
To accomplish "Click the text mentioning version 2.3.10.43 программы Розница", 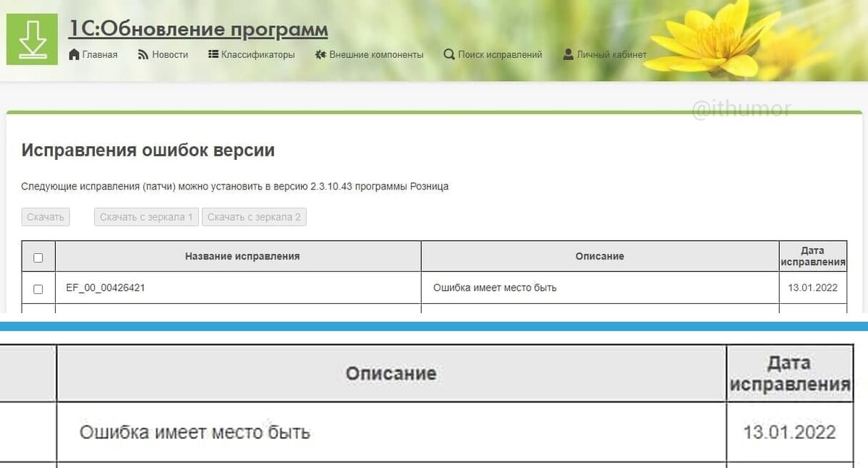I will tap(235, 187).
